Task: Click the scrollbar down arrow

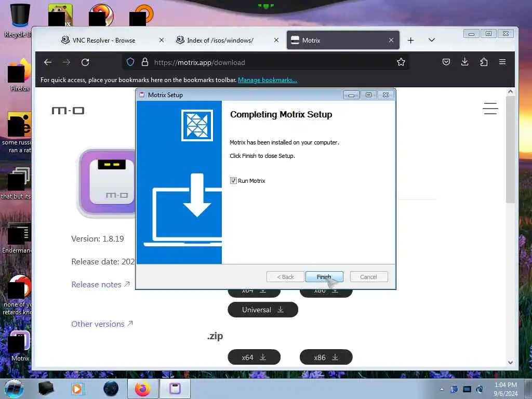Action: point(510,362)
